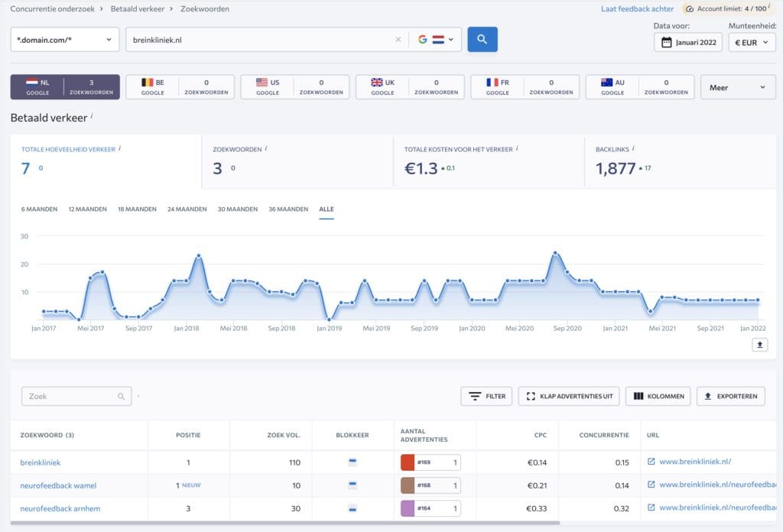Expand the Meer countries dropdown
The width and height of the screenshot is (783, 532).
[738, 87]
